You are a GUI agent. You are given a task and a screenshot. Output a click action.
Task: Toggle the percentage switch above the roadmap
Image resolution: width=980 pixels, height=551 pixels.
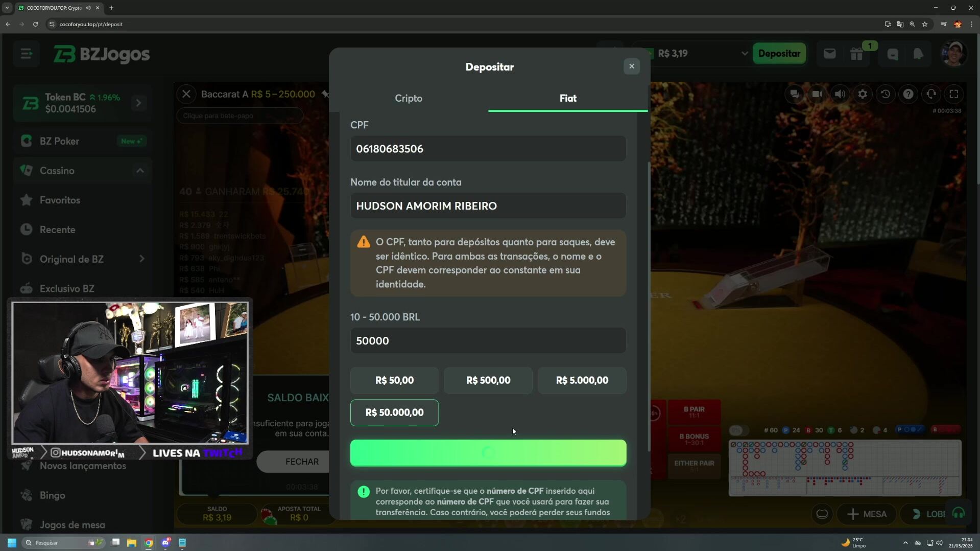point(738,430)
